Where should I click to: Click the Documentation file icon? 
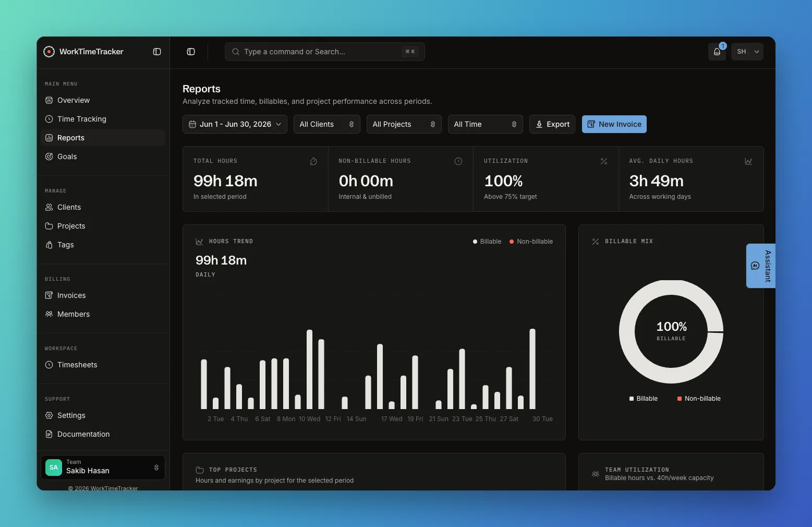coord(49,434)
